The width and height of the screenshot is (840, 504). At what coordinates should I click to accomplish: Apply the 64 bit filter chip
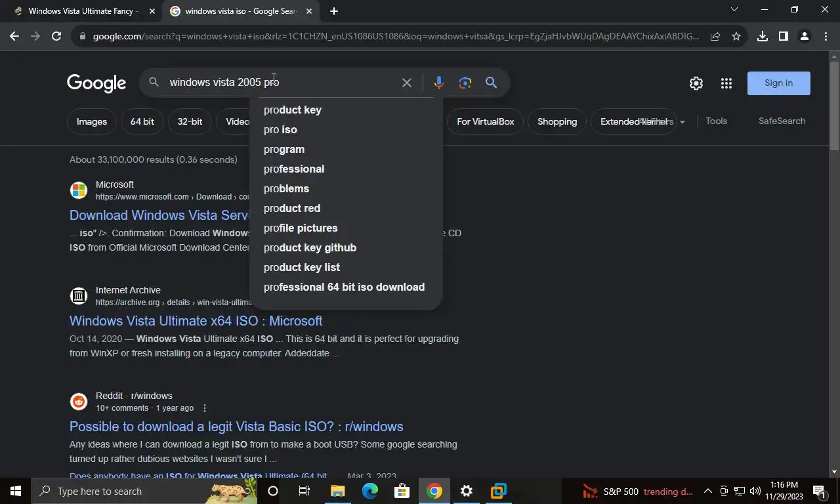click(x=142, y=121)
